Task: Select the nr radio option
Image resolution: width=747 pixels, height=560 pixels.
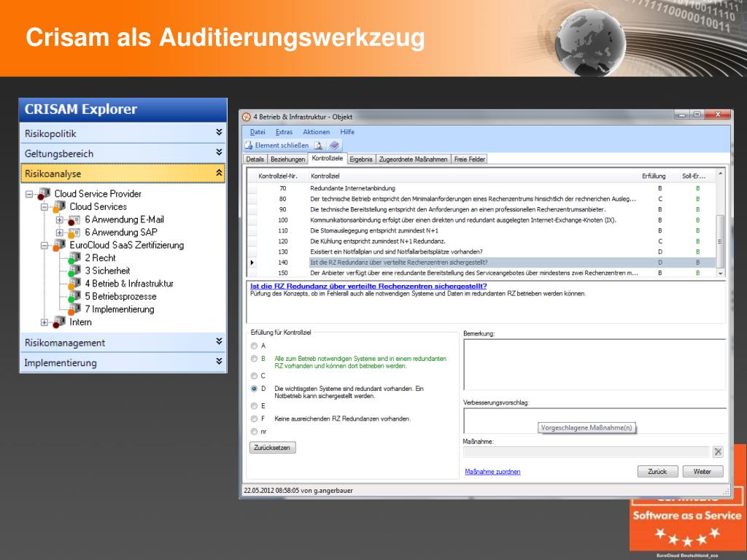Action: 254,432
